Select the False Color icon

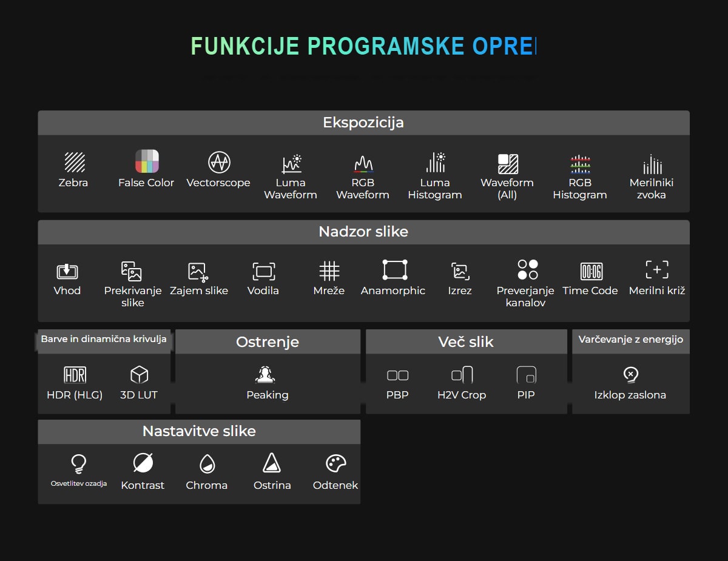(147, 161)
